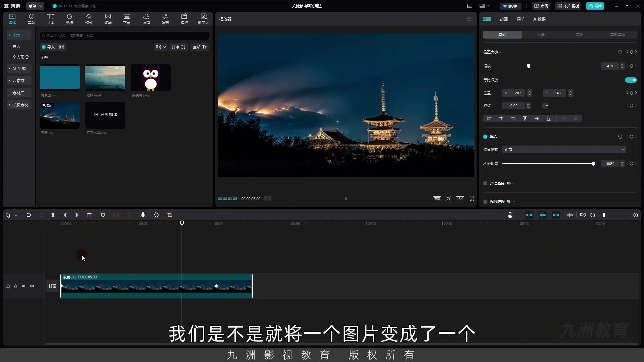Enable the 视频降噪 checkbox
Viewport: 644px width, 362px height.
(x=485, y=202)
